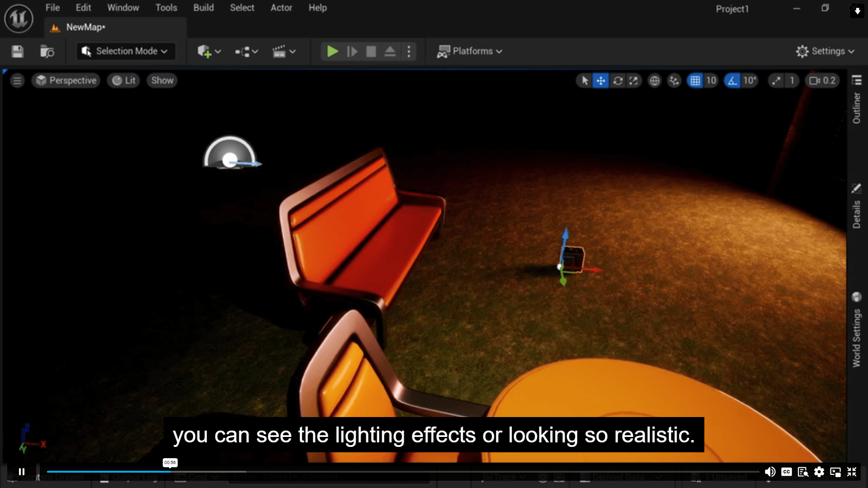Expand the Settings dropdown menu
This screenshot has height=488, width=868.
click(825, 51)
